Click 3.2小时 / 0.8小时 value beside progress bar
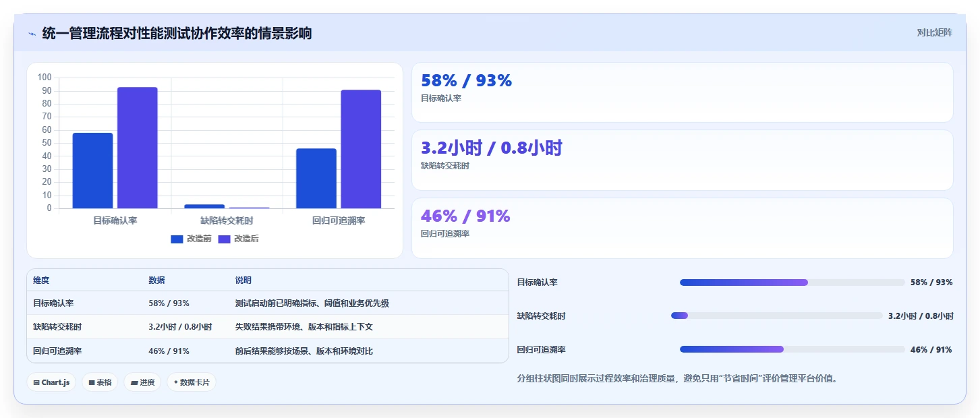The width and height of the screenshot is (980, 418). click(921, 316)
